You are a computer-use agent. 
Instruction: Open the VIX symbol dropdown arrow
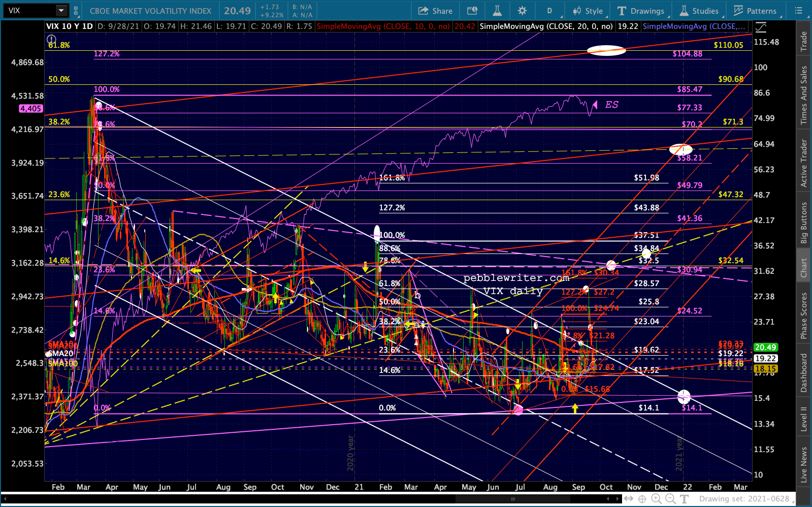tap(61, 11)
